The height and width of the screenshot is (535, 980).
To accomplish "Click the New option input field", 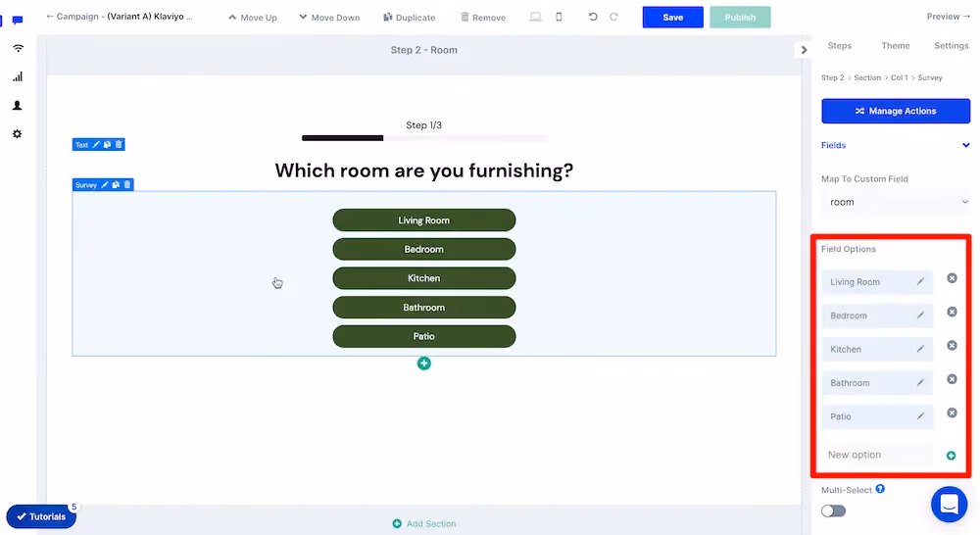I will pos(878,455).
